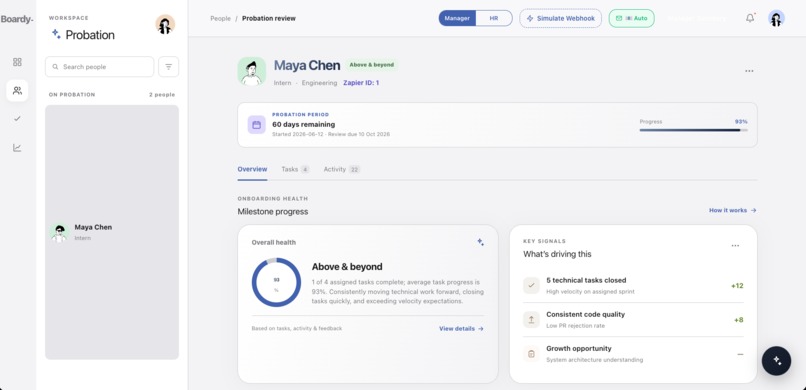
Task: Open the People icon in sidebar
Action: 17,91
